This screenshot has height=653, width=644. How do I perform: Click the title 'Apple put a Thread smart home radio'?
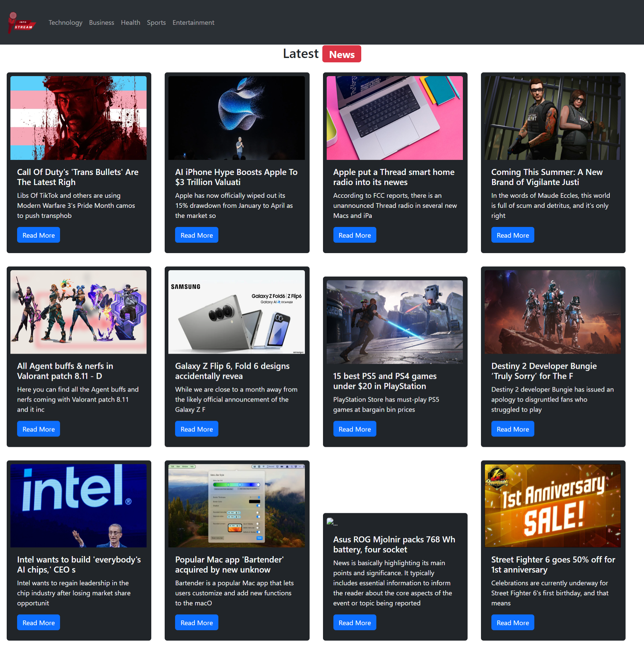click(394, 177)
